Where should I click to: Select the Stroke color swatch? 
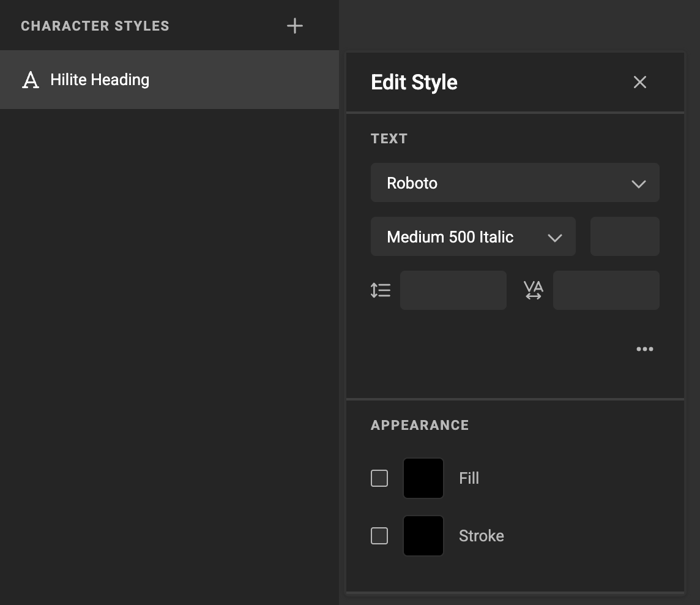coord(423,535)
